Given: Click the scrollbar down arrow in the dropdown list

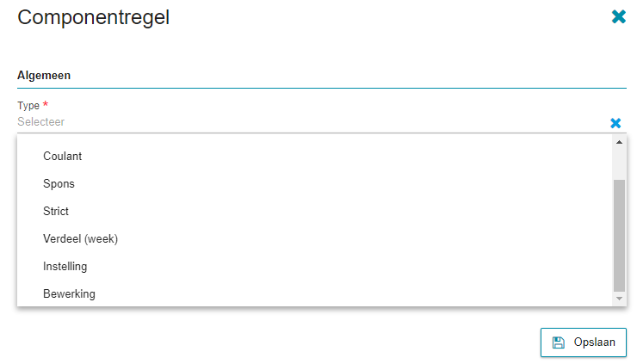Looking at the screenshot, I should pos(619,299).
